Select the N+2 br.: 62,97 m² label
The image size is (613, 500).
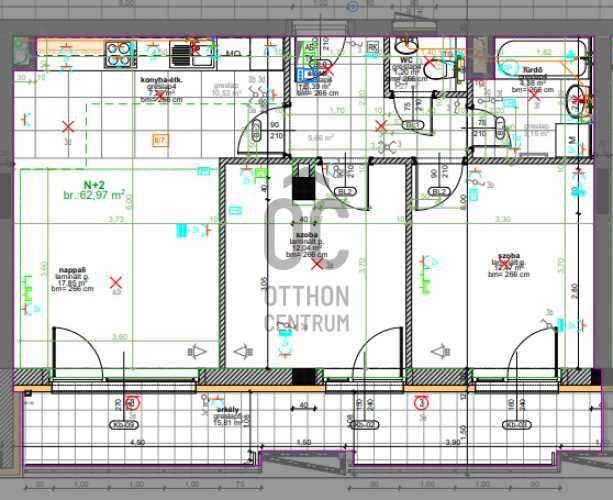94,190
